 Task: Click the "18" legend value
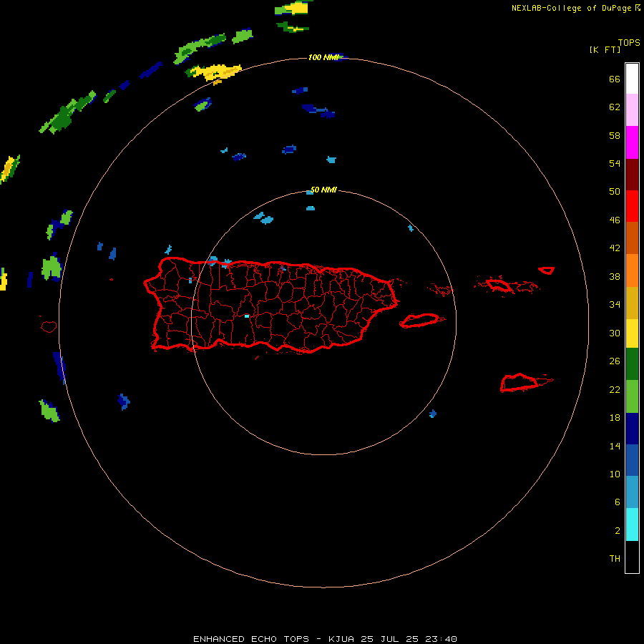click(x=615, y=418)
